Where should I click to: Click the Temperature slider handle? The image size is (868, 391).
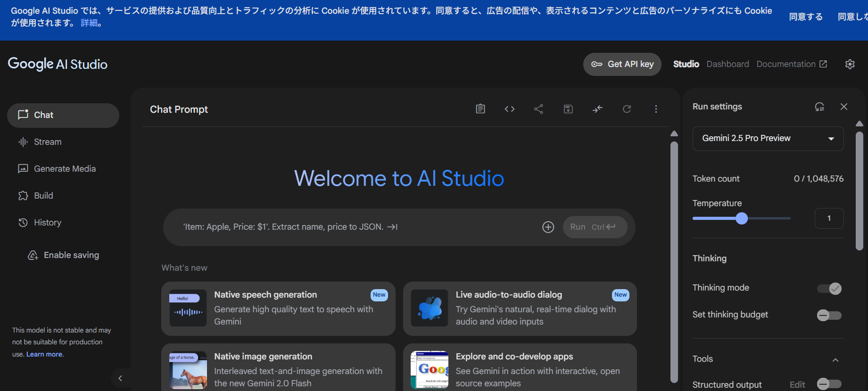742,218
